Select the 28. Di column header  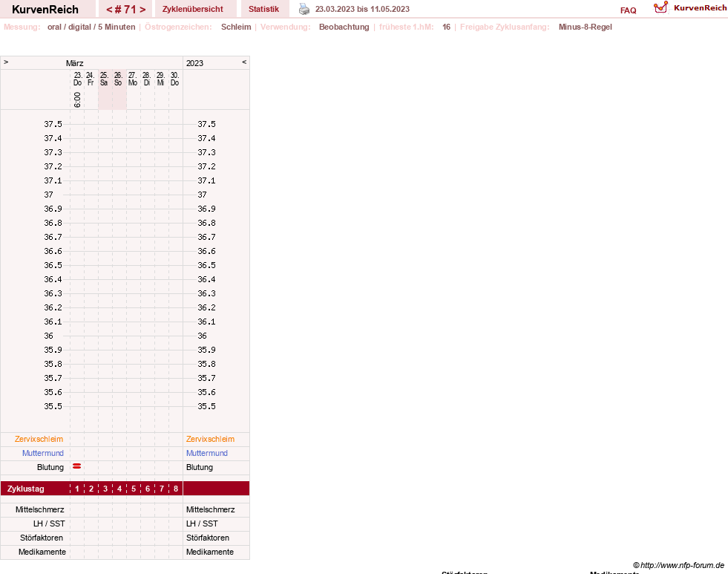point(147,79)
